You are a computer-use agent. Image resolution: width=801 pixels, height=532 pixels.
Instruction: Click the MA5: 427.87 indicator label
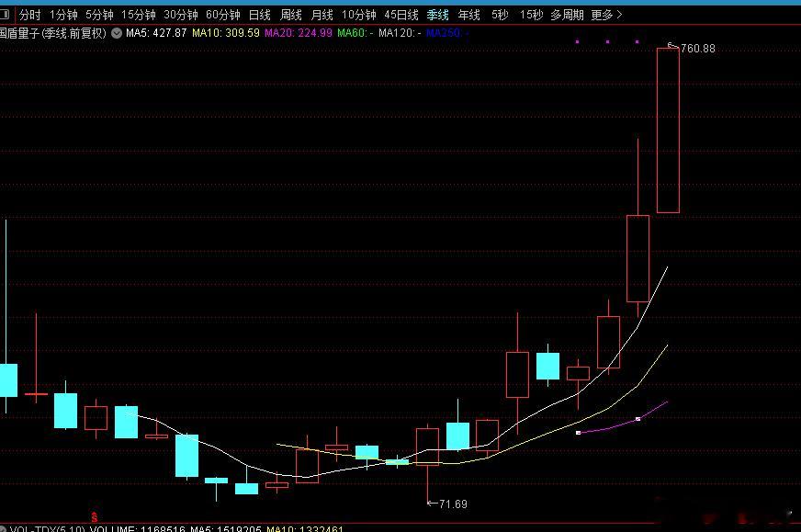[156, 33]
